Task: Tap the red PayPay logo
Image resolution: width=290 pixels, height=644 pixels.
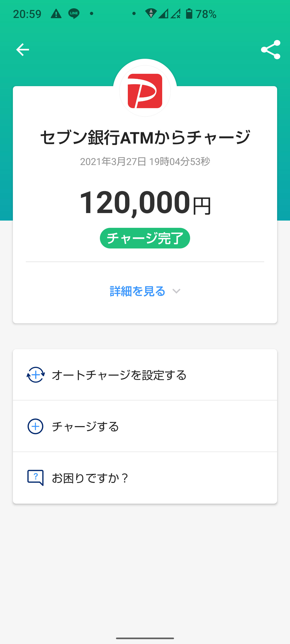Action: (x=145, y=91)
